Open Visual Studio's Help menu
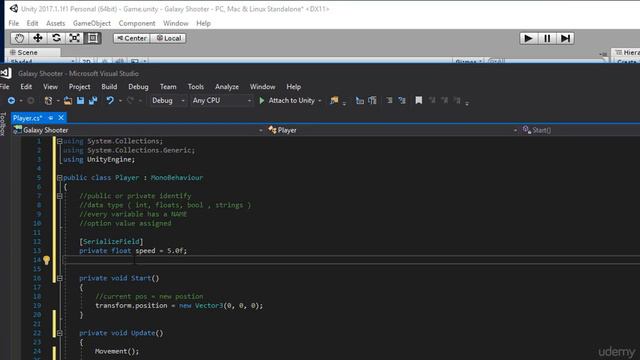 (x=293, y=87)
